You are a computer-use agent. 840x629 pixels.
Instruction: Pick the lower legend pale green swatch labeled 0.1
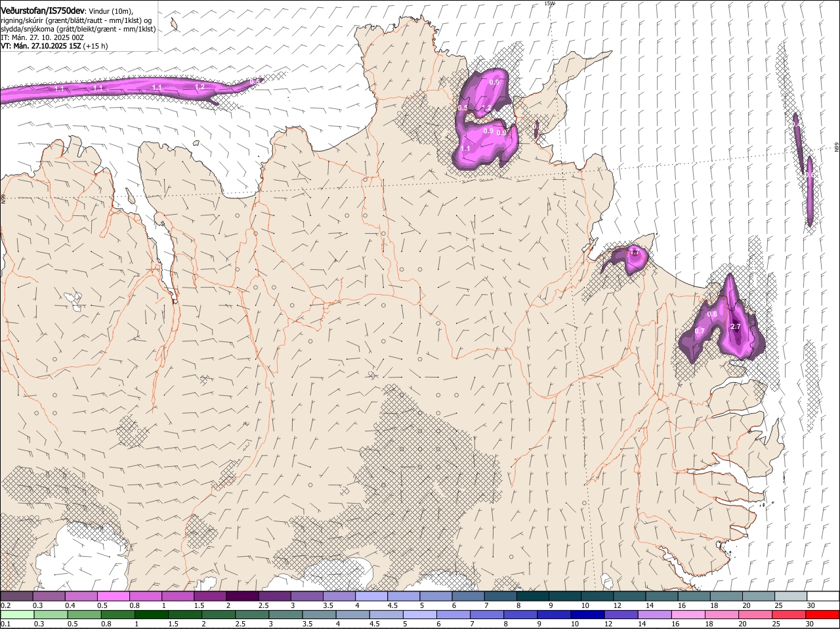[x=17, y=615]
